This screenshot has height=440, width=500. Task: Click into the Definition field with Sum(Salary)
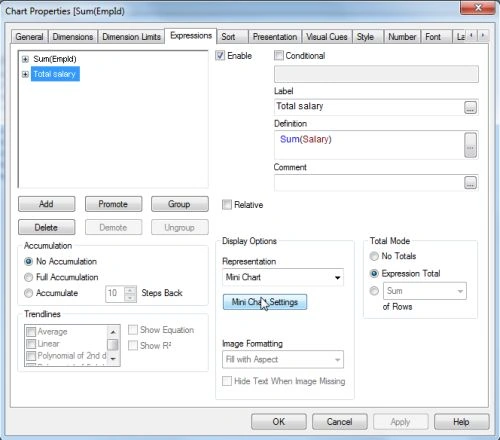369,145
